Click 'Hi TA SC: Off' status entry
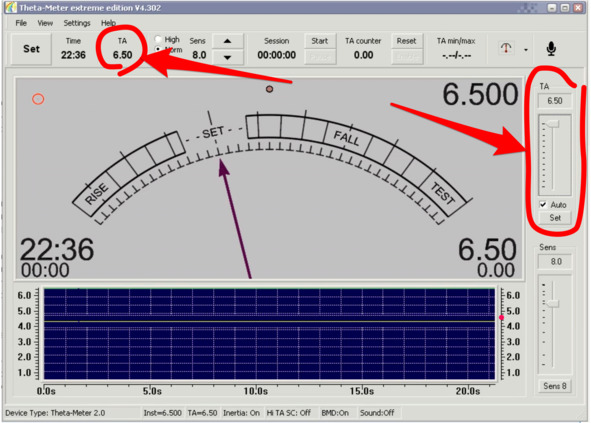 (x=289, y=413)
